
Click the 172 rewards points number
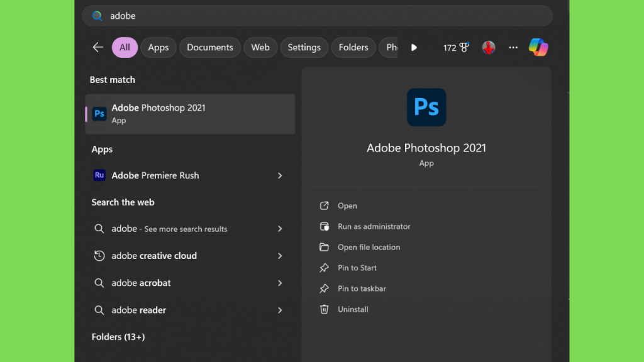click(450, 48)
